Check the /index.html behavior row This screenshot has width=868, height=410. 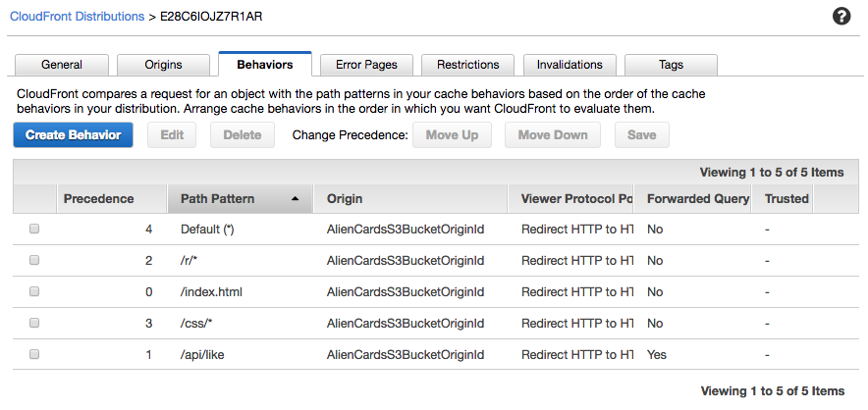(34, 291)
